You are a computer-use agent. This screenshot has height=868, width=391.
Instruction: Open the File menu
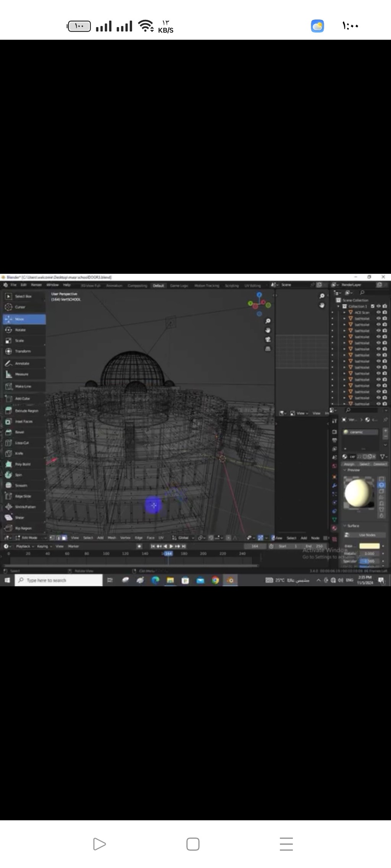pyautogui.click(x=13, y=285)
